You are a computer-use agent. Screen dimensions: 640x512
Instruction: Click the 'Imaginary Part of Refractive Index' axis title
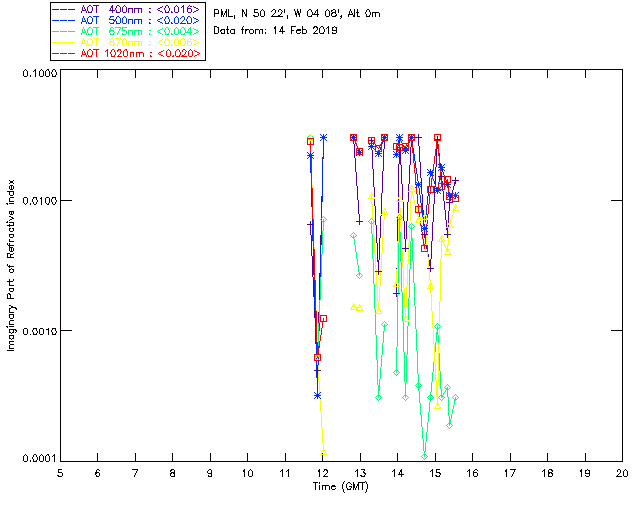(x=13, y=267)
